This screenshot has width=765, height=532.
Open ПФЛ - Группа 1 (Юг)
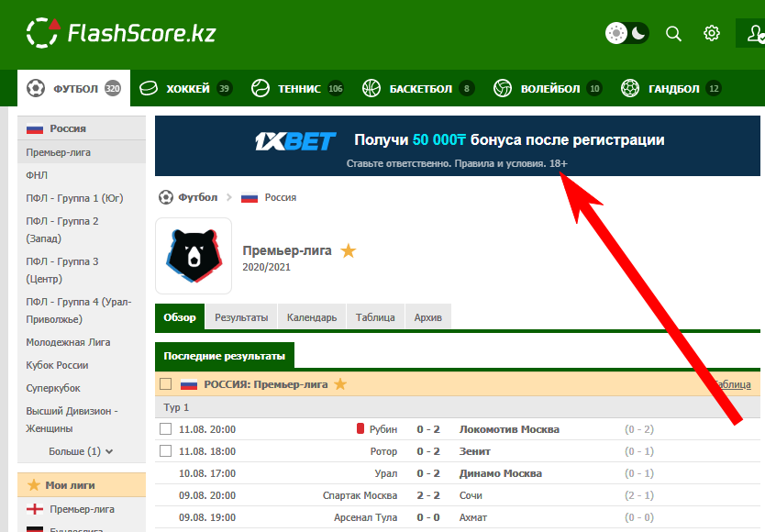(x=74, y=198)
